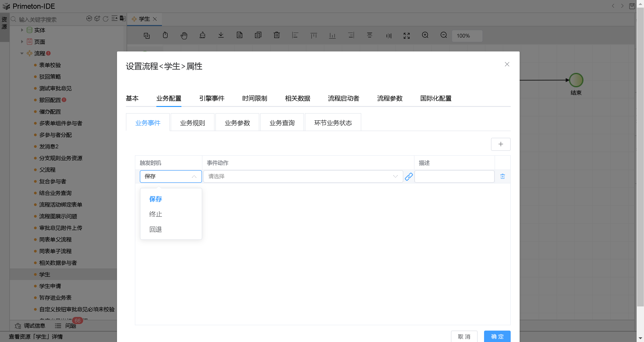The height and width of the screenshot is (342, 644).
Task: Click the toolbar trash delete icon
Action: (276, 35)
